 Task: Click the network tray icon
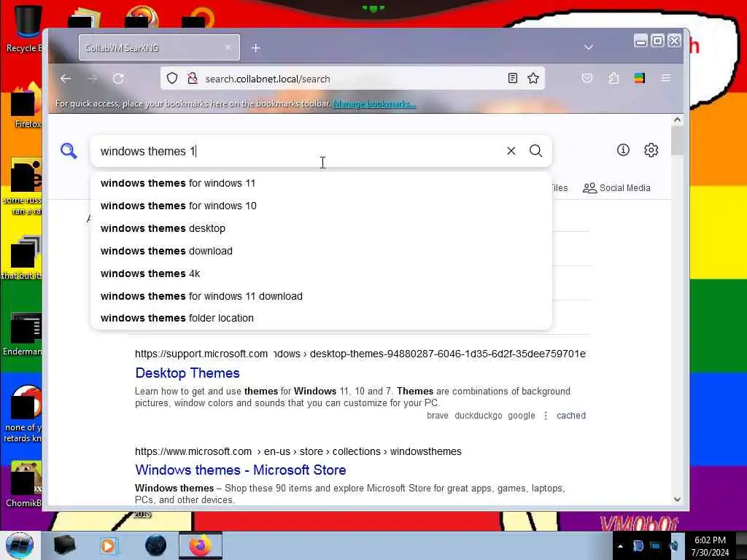656,546
